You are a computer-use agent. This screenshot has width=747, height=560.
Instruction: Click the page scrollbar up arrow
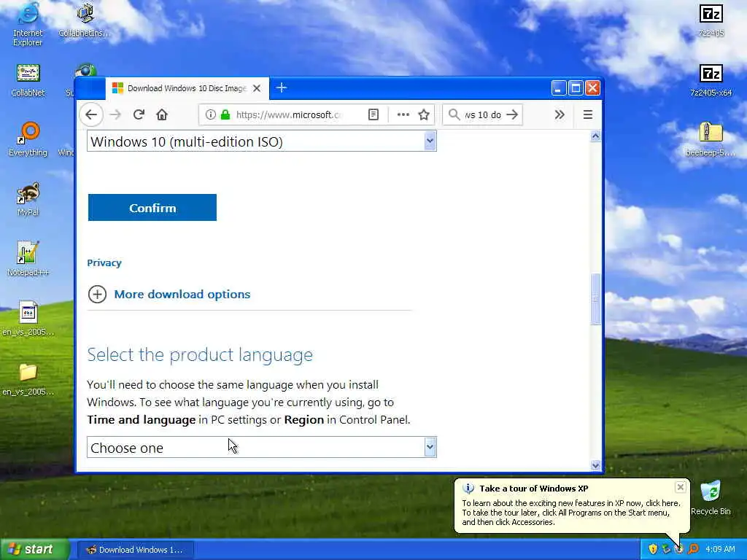tap(595, 136)
